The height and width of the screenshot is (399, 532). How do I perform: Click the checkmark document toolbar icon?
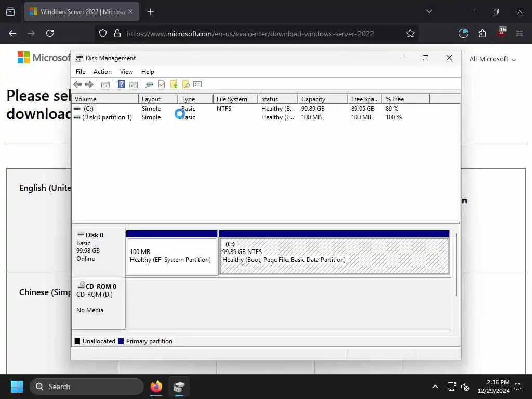click(162, 85)
